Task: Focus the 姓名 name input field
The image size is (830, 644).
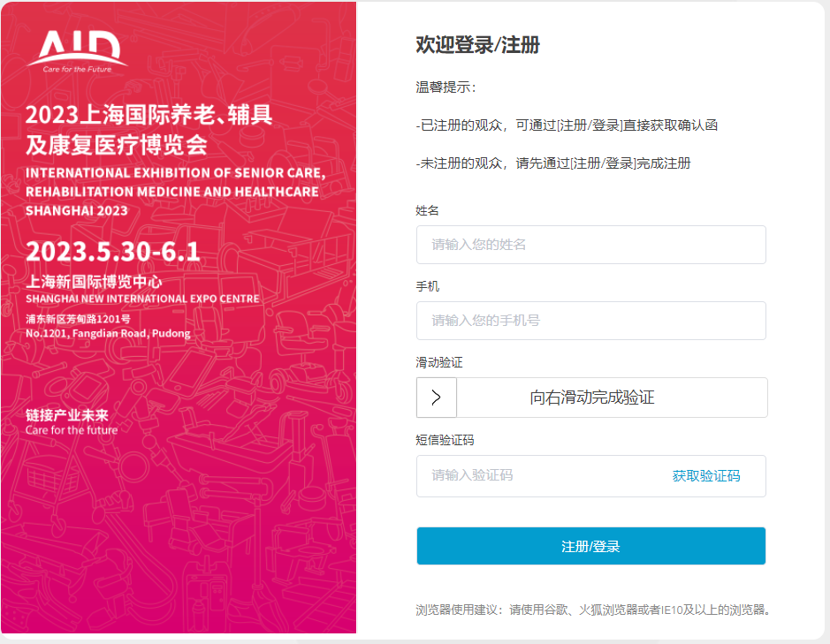Action: click(x=590, y=245)
